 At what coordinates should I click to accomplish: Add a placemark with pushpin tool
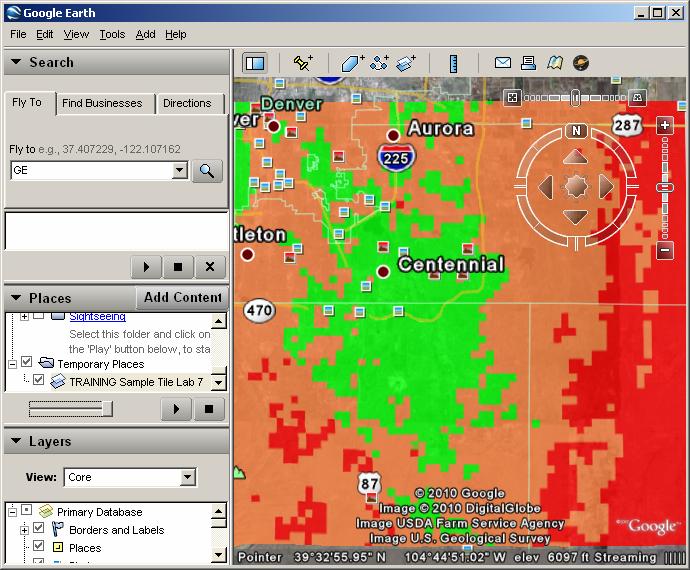coord(303,63)
